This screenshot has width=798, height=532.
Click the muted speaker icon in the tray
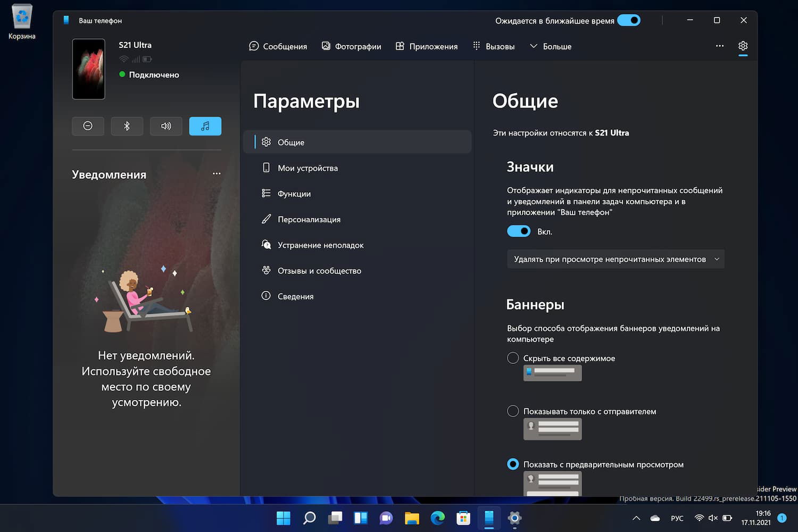[713, 518]
